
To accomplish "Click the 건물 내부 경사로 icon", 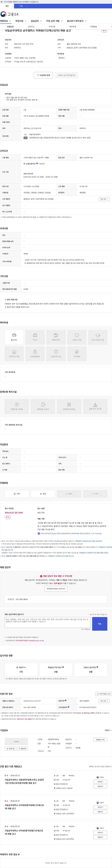I will [x=95, y=406].
